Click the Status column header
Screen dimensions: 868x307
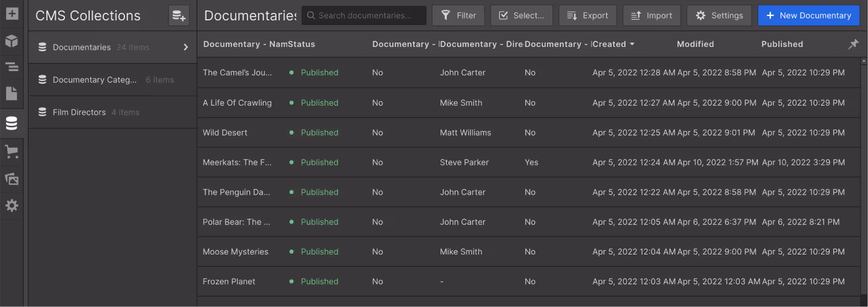301,44
